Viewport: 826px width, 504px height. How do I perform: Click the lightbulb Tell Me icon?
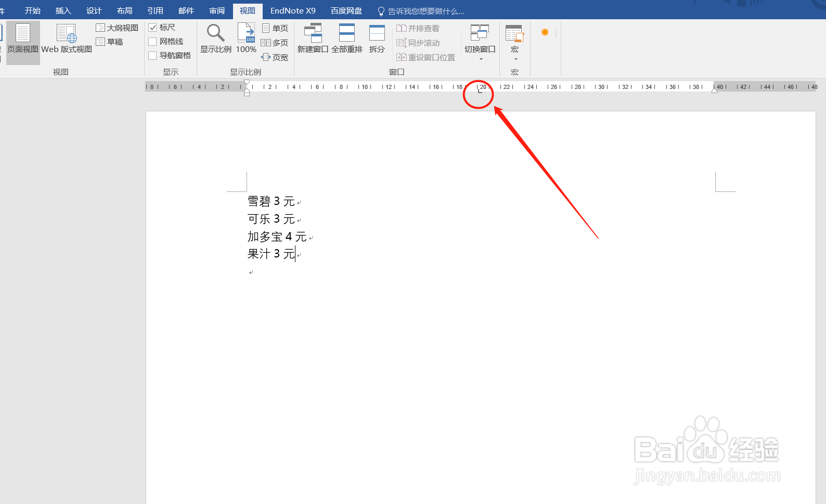[381, 11]
